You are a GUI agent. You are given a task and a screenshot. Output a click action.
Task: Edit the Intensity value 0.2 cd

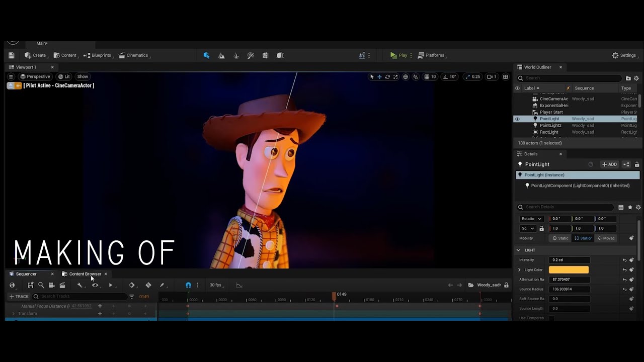[x=569, y=260]
